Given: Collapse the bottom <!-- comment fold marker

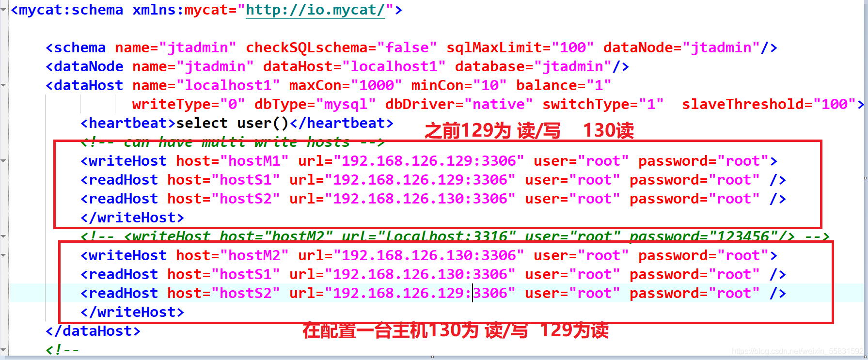Looking at the screenshot, I should tap(3, 350).
